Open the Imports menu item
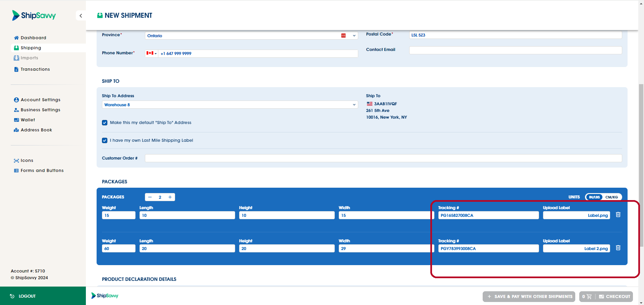This screenshot has width=644, height=305. point(29,58)
